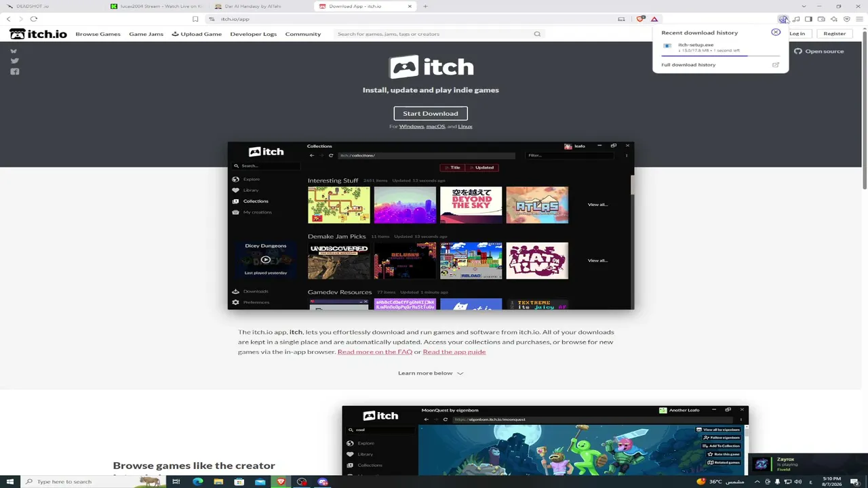Click the Log in button
Viewport: 868px width, 488px height.
pyautogui.click(x=797, y=34)
